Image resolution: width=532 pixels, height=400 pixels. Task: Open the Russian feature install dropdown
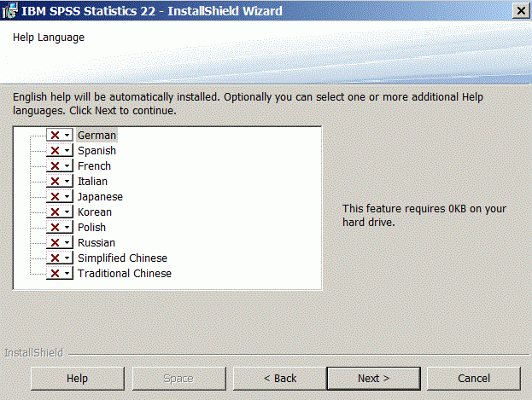pyautogui.click(x=60, y=243)
